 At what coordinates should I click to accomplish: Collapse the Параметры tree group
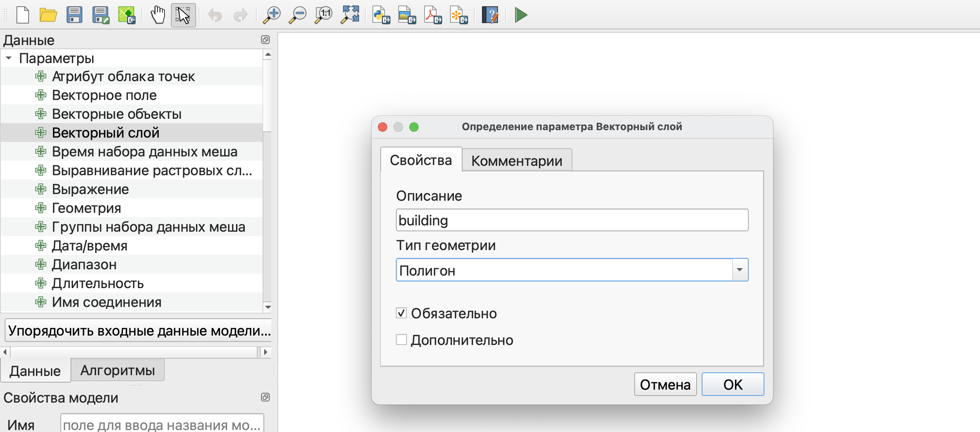click(x=9, y=58)
